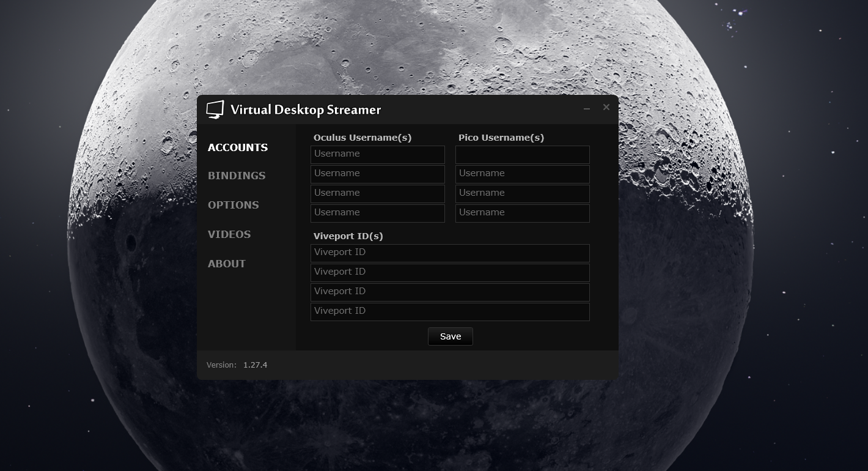Open the OPTIONS section

234,205
